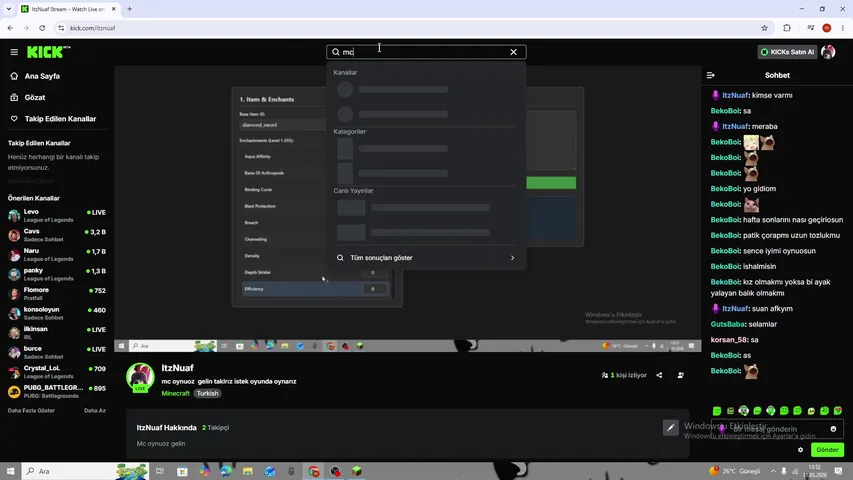Click the moderators/user icon beside share
This screenshot has height=480, width=853.
[681, 376]
